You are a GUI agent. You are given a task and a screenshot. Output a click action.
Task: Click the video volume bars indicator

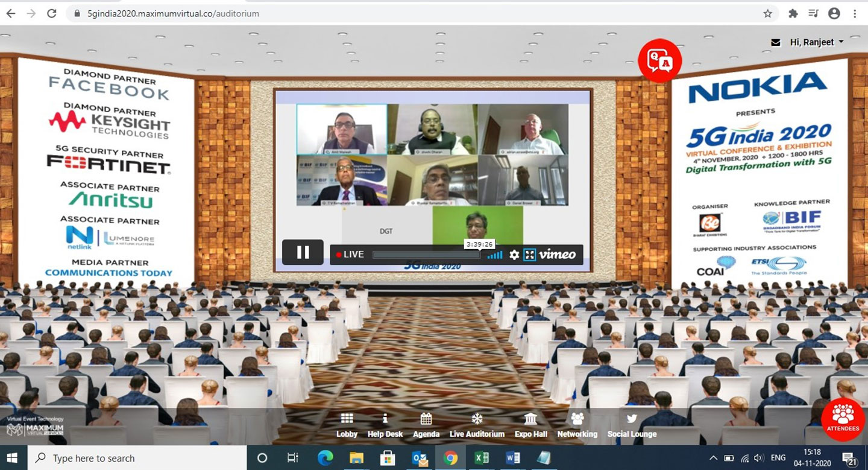(495, 255)
